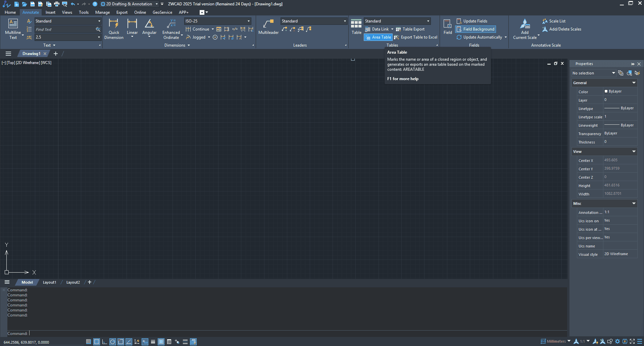The width and height of the screenshot is (644, 346).
Task: Select the Multileader tool
Action: click(268, 27)
